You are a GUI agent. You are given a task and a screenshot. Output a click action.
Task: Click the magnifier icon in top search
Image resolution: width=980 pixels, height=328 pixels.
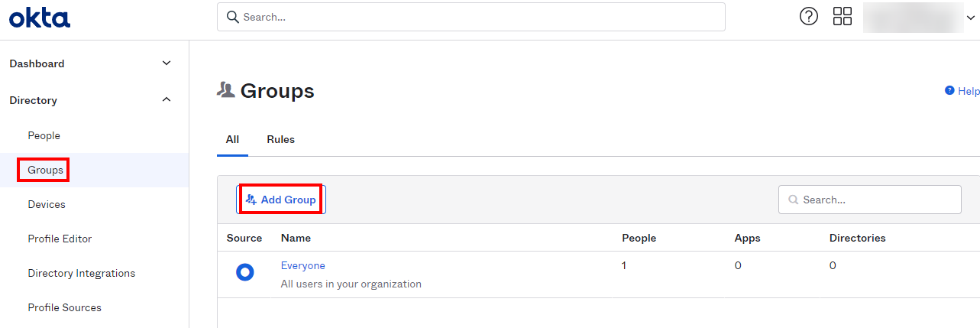[233, 17]
